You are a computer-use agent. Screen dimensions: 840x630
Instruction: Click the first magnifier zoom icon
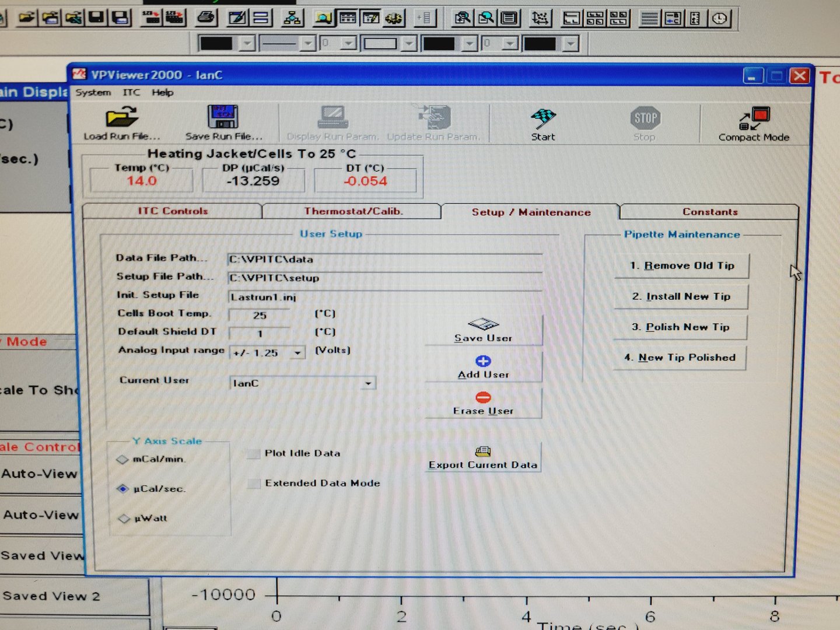click(x=463, y=18)
